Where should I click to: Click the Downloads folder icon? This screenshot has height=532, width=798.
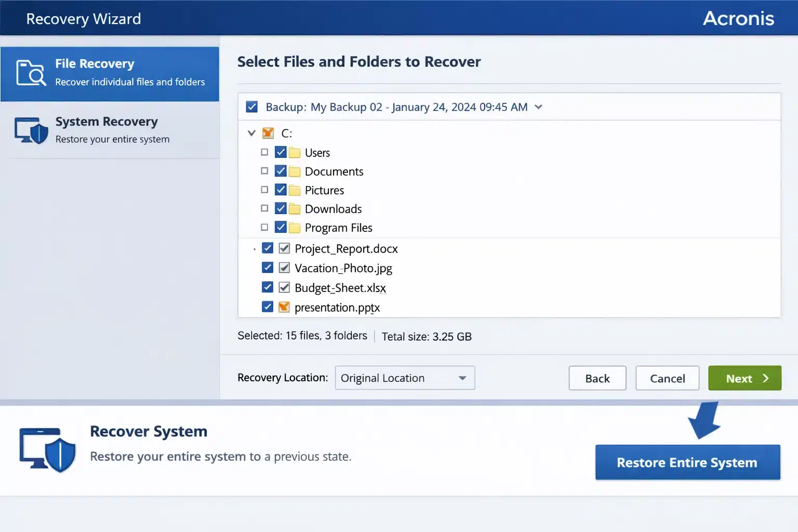(295, 208)
